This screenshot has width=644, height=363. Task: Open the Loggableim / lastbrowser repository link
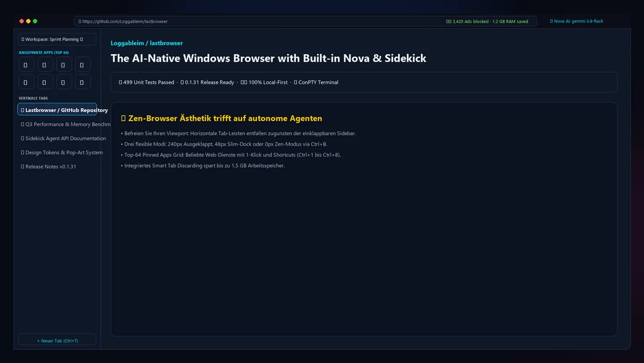147,43
